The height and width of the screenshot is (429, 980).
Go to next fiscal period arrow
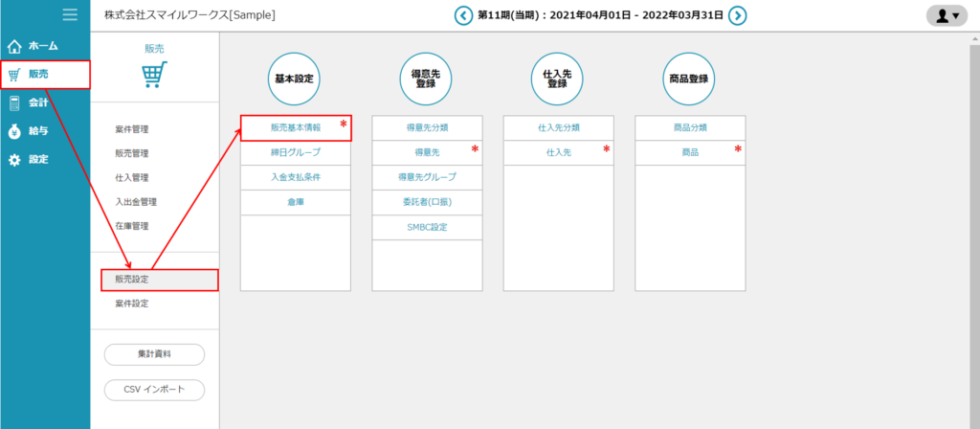(x=738, y=15)
